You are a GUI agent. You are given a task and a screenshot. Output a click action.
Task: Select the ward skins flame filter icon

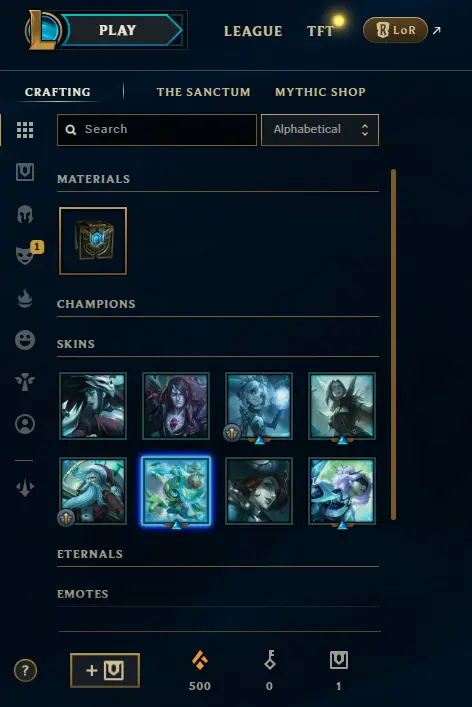click(25, 298)
